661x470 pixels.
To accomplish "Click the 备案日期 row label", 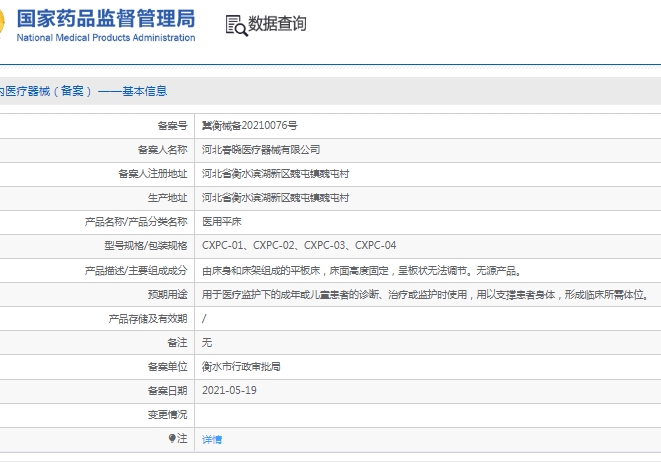I will pos(167,391).
